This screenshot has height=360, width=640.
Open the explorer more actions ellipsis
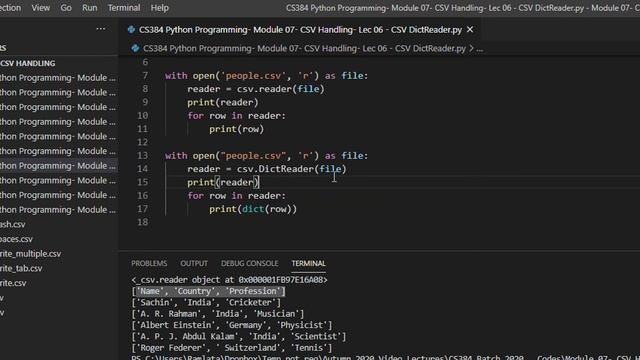tap(101, 29)
